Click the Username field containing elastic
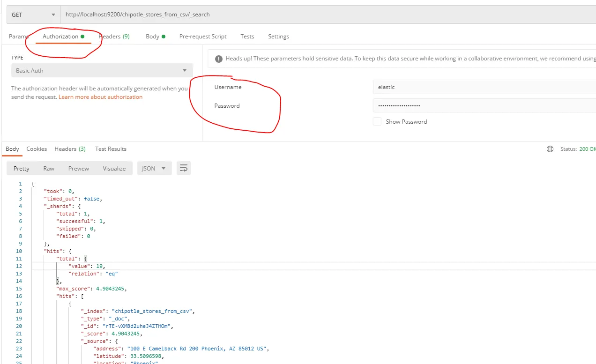 484,87
